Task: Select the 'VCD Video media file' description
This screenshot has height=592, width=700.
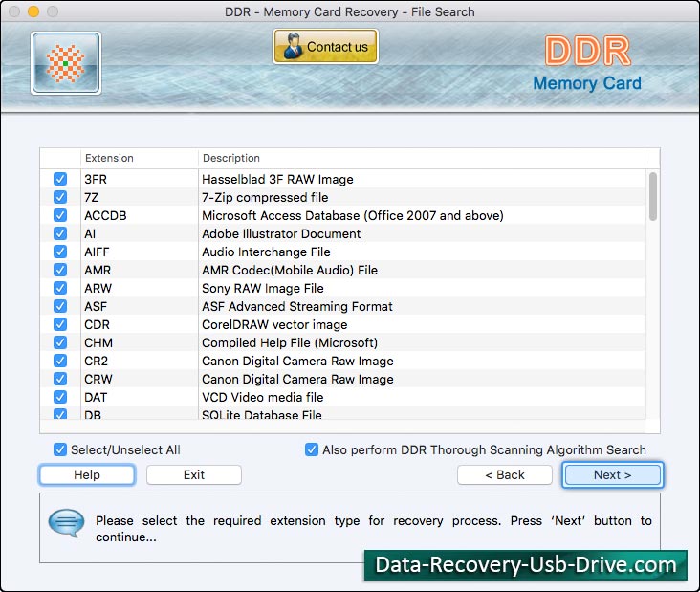Action: 262,397
